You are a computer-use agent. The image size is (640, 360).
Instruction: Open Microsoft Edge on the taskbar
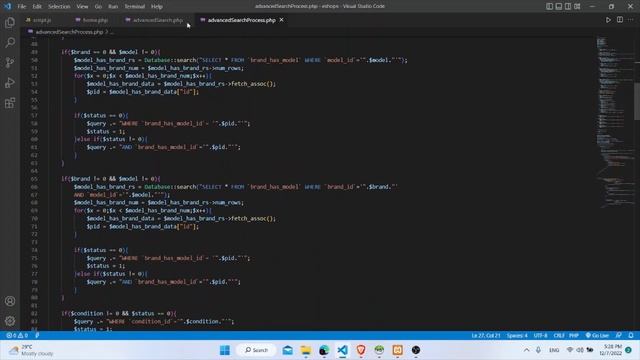coord(324,350)
